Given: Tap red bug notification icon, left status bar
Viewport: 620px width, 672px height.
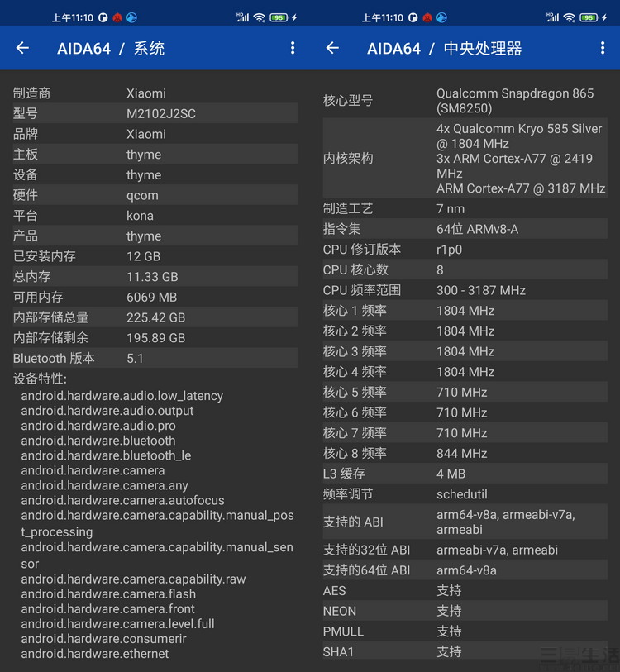Looking at the screenshot, I should click(117, 17).
